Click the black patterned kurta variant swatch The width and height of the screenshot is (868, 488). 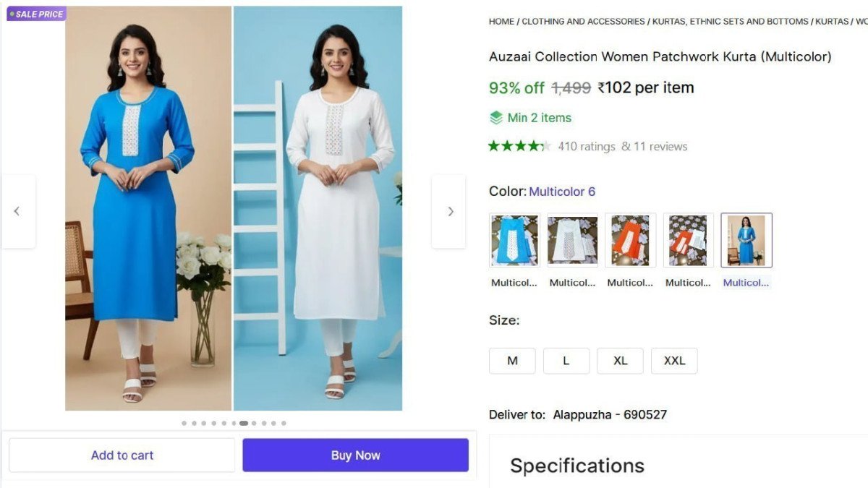[x=688, y=240]
